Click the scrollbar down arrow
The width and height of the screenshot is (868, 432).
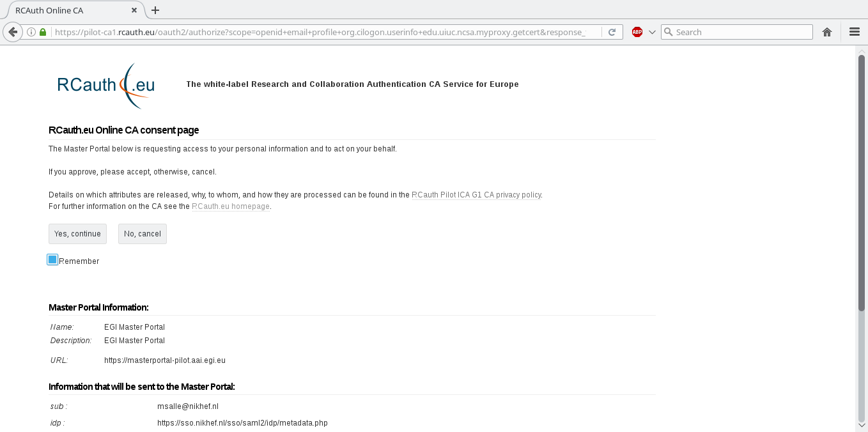point(861,425)
